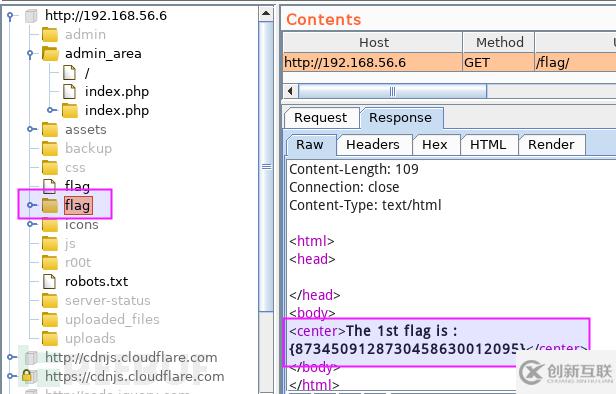
Task: Click the http://192.168.56.6 host cell in Contents
Action: point(372,63)
